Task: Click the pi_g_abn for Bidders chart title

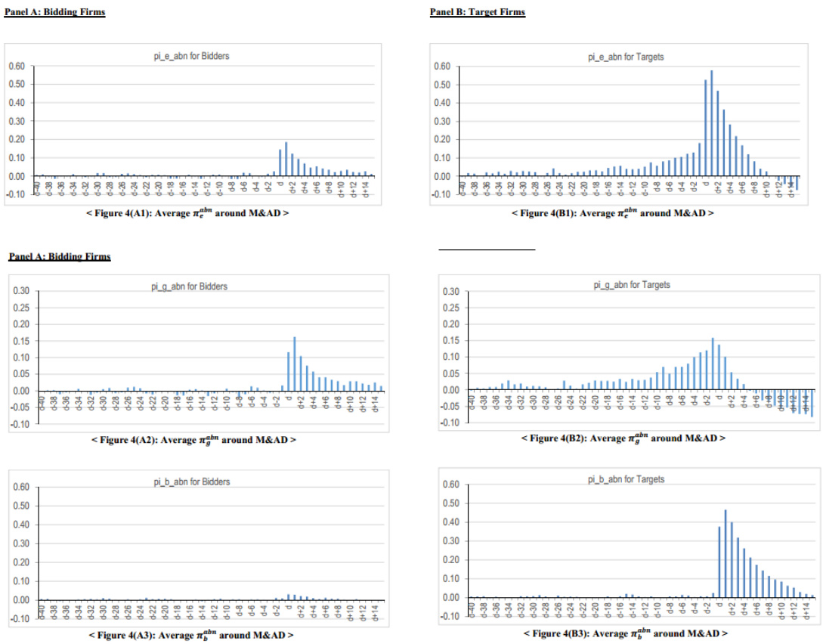Action: click(x=190, y=286)
